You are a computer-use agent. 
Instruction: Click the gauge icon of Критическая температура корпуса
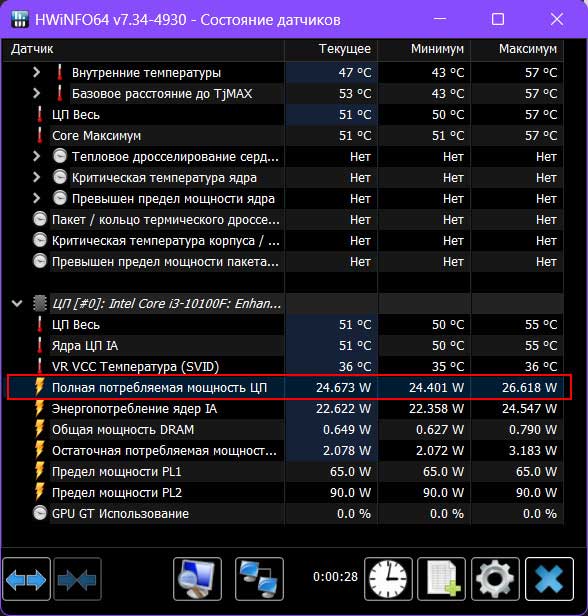(40, 240)
